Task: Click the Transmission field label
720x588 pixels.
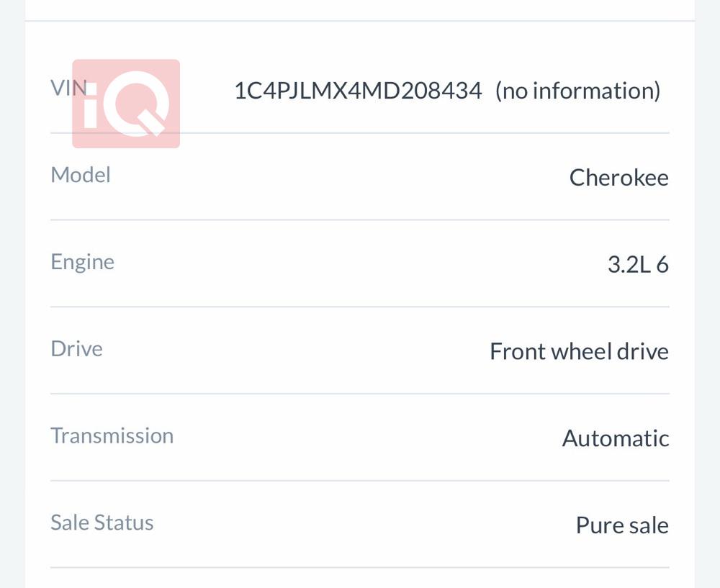Action: point(112,436)
